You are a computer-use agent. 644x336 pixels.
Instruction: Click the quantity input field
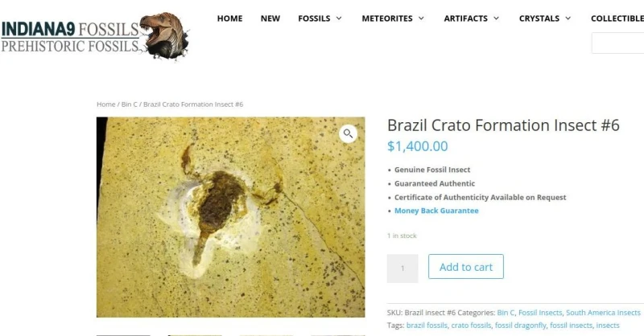pos(402,268)
